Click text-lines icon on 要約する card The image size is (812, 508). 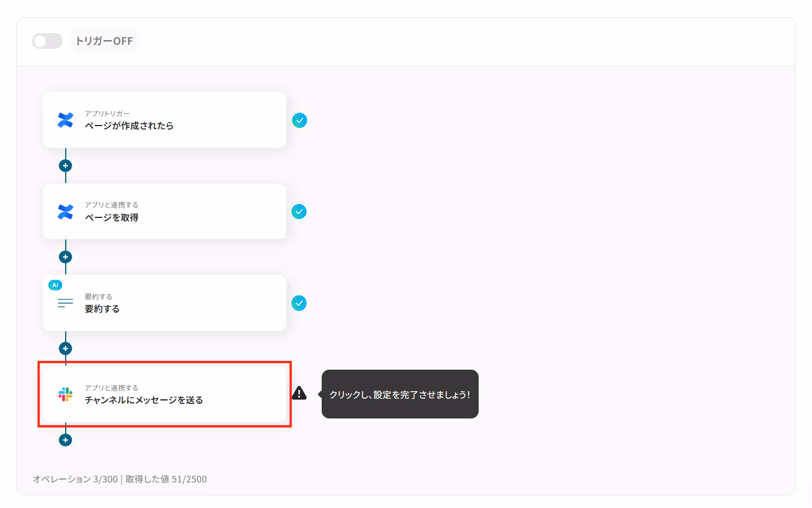(x=66, y=303)
